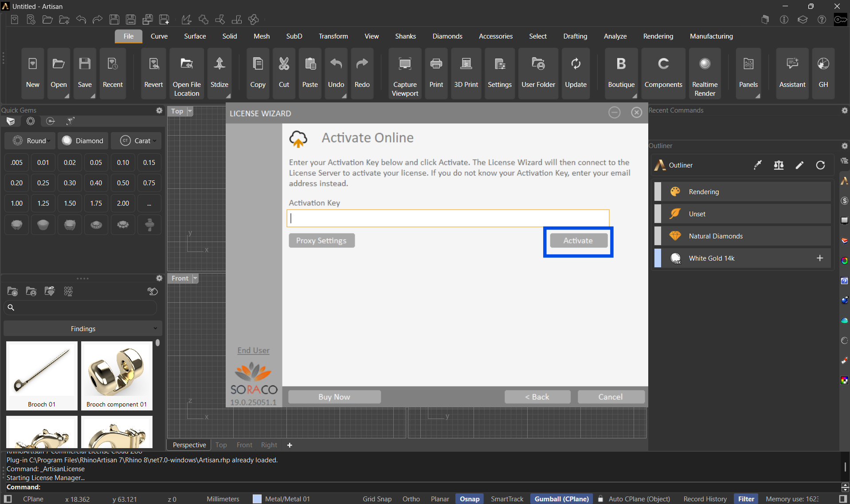Toggle Record History in status bar
Image resolution: width=850 pixels, height=504 pixels.
[705, 499]
